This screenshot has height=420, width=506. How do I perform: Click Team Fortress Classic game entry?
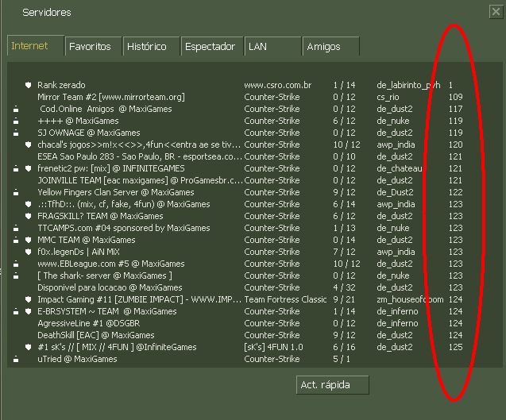285,299
